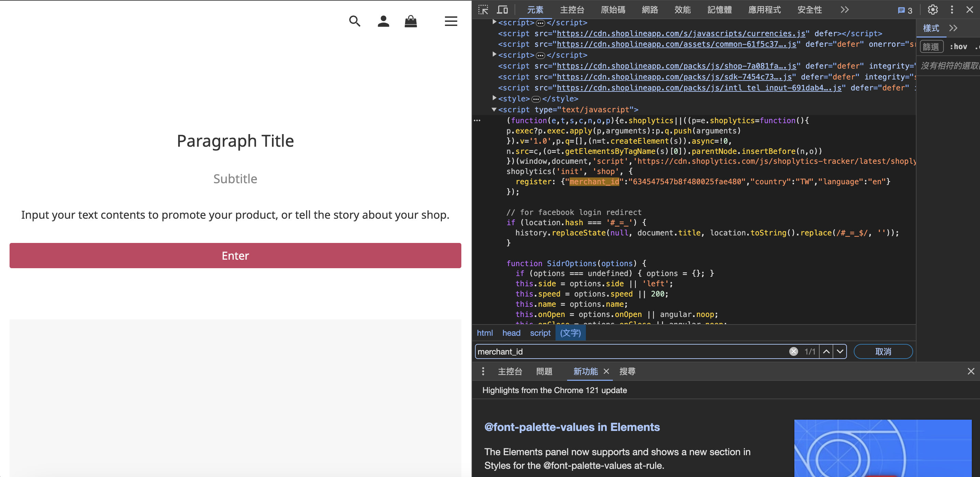The width and height of the screenshot is (980, 477).
Task: Click the row actions ellipsis in gutter
Action: [x=477, y=120]
